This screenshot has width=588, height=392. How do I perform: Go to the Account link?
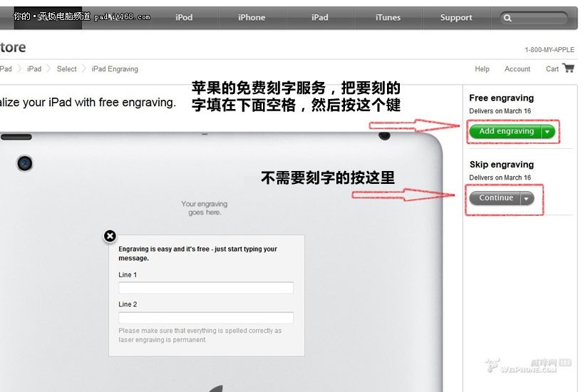coord(517,69)
